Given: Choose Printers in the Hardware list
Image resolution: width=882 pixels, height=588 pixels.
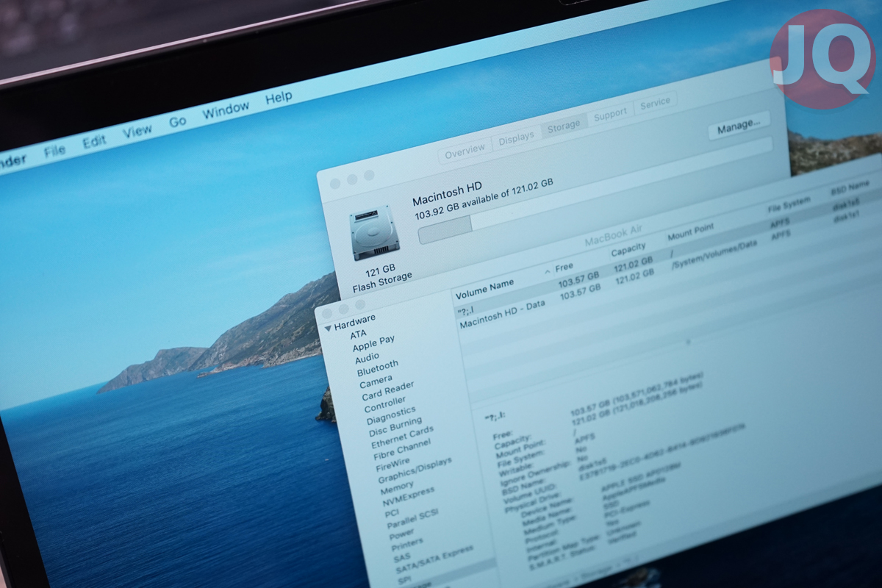Looking at the screenshot, I should (407, 545).
